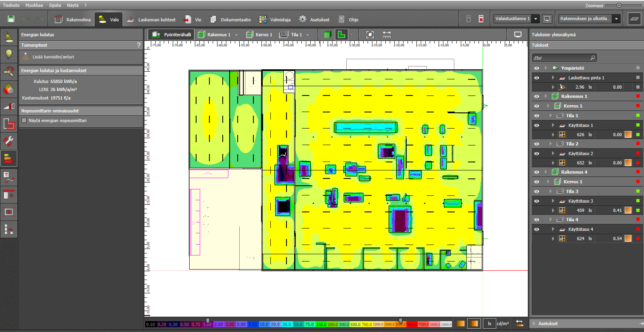Screen dimensions: 644x332
Task: Click the Zoomaus slider handle
Action: pos(619,5)
